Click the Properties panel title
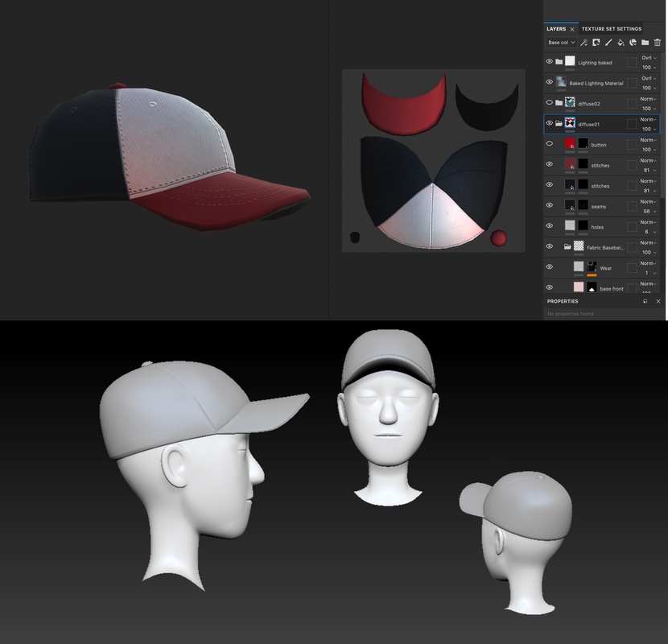Image resolution: width=668 pixels, height=644 pixels. click(x=563, y=301)
